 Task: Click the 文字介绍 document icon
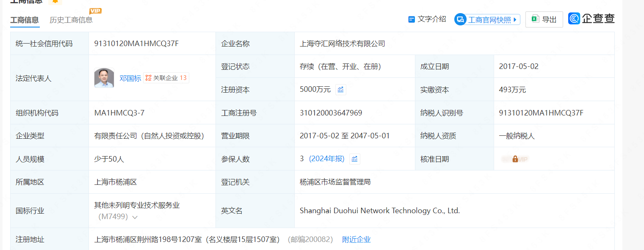click(411, 19)
